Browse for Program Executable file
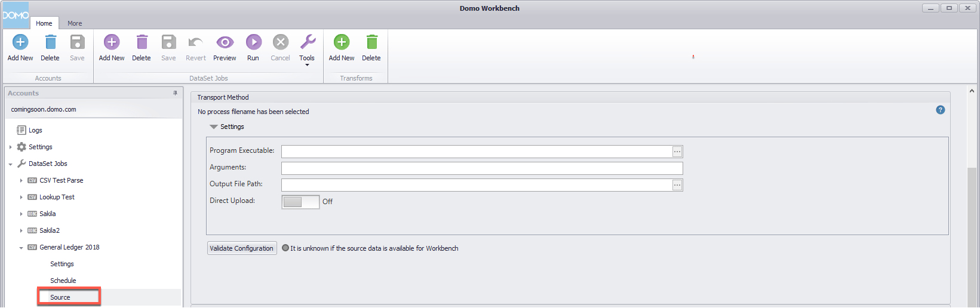This screenshot has height=308, width=980. coord(677,152)
